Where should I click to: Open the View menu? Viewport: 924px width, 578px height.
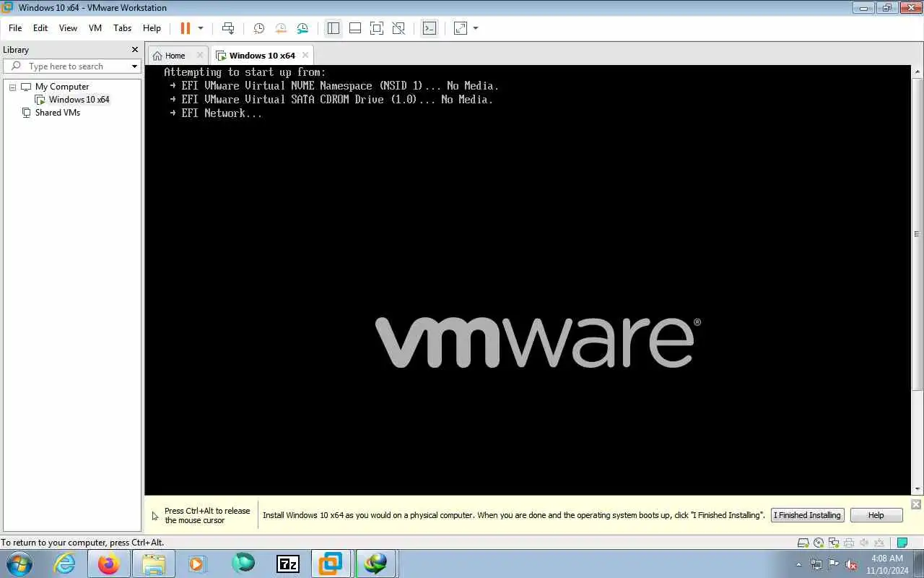pyautogui.click(x=68, y=28)
